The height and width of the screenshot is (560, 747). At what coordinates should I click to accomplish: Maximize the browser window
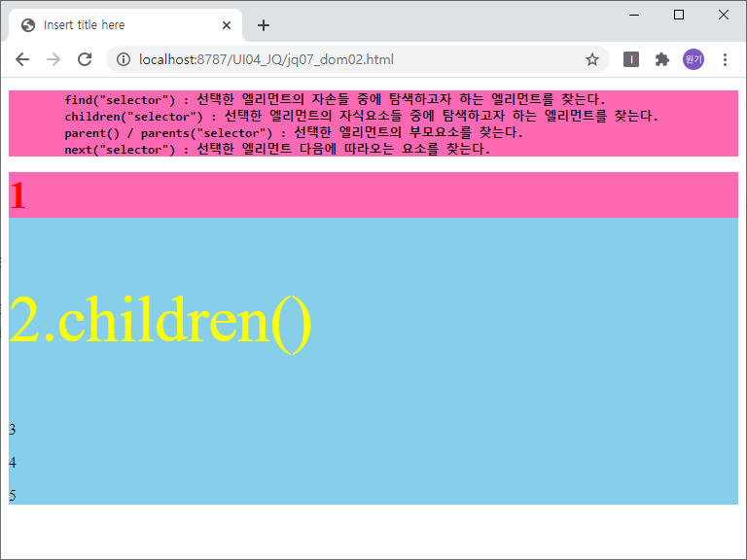pyautogui.click(x=678, y=15)
